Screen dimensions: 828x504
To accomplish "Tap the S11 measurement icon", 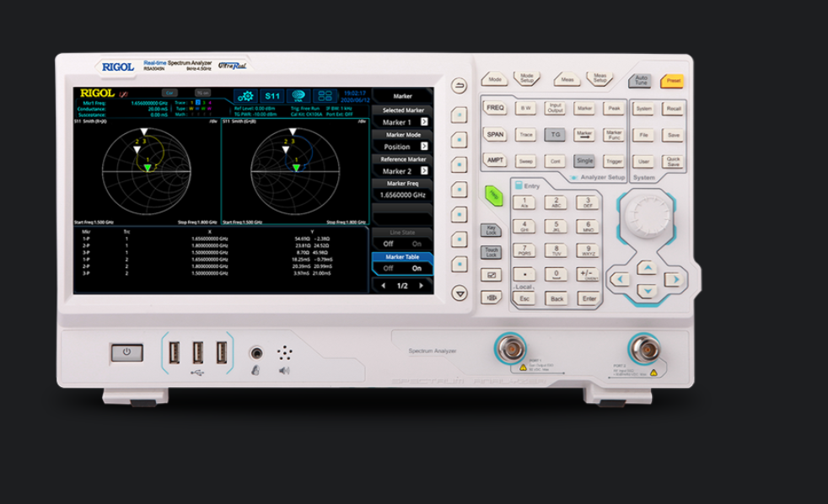I will click(x=272, y=96).
